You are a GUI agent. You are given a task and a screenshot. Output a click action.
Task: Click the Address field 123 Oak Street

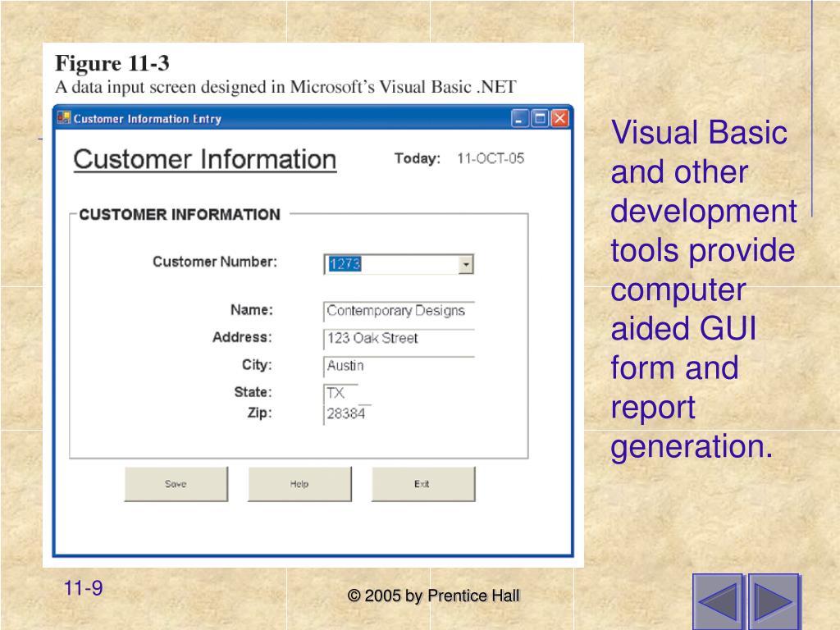(x=399, y=339)
